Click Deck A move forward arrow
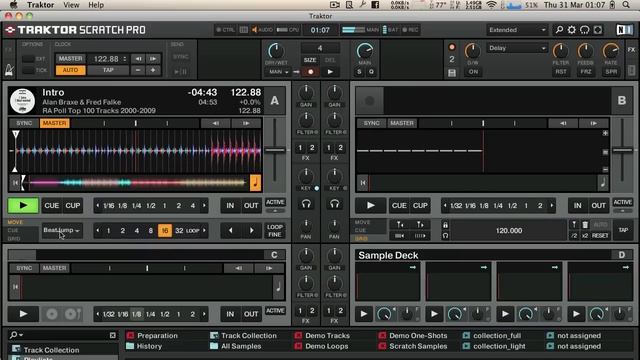The image size is (640, 360). click(x=251, y=231)
